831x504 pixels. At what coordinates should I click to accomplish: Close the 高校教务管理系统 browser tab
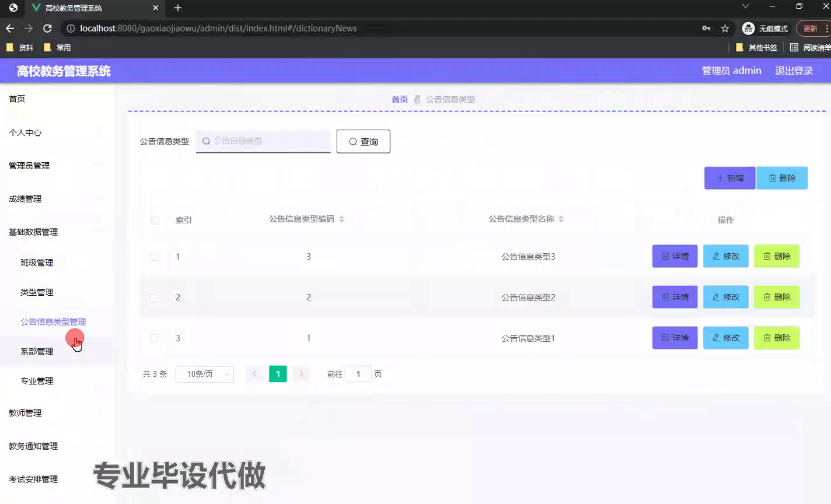pyautogui.click(x=155, y=8)
